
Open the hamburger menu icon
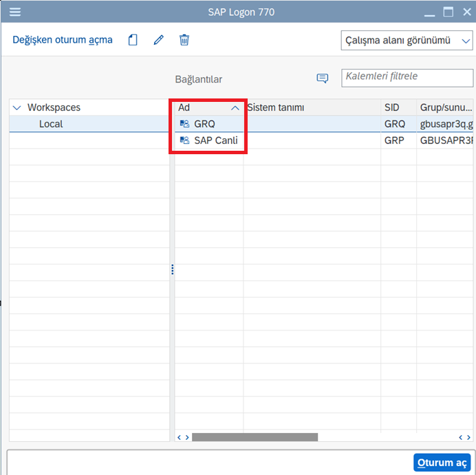pos(14,12)
